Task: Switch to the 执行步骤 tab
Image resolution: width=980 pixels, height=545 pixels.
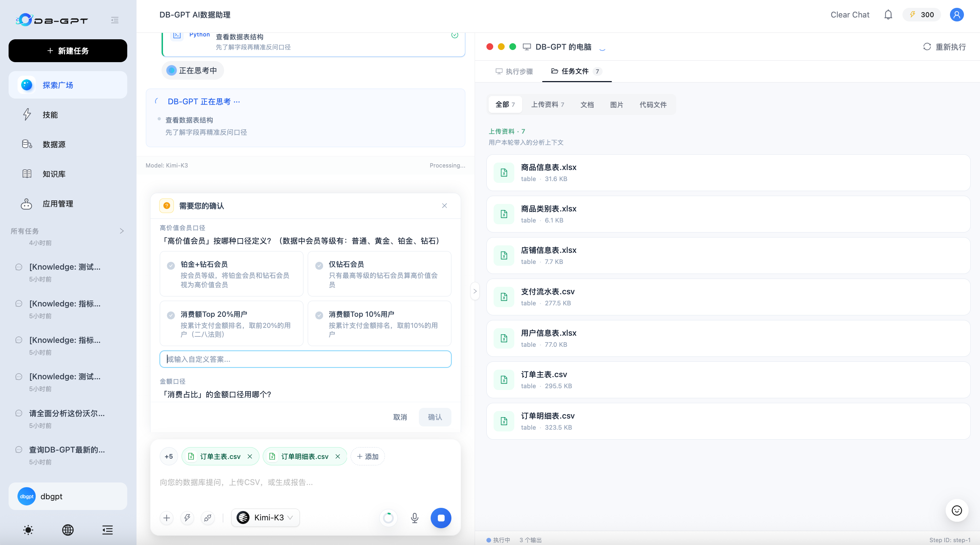Action: click(x=514, y=71)
